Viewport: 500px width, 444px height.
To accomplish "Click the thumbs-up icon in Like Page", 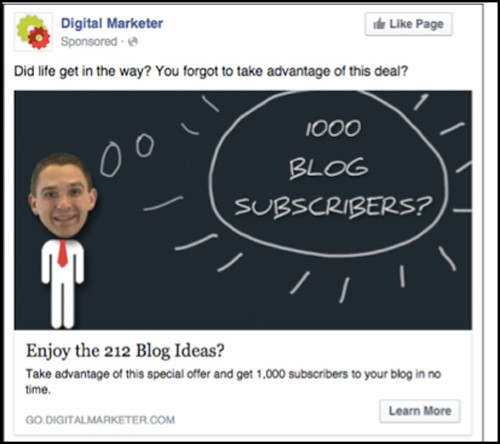I will coord(379,24).
